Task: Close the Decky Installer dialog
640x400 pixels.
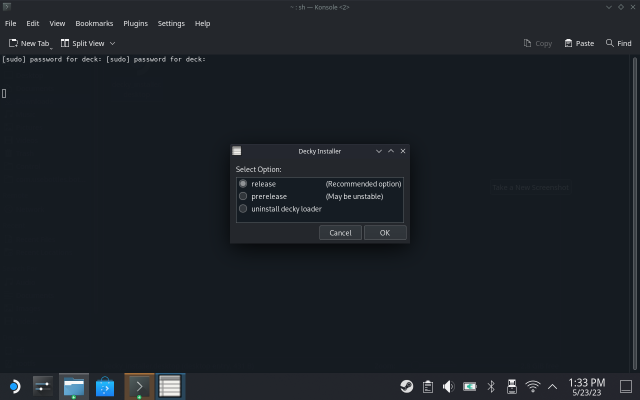Action: (403, 151)
